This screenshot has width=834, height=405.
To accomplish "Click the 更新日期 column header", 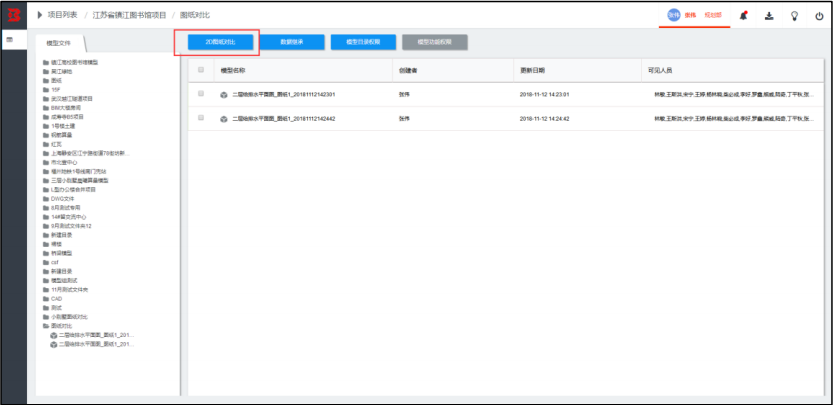I will (x=532, y=70).
